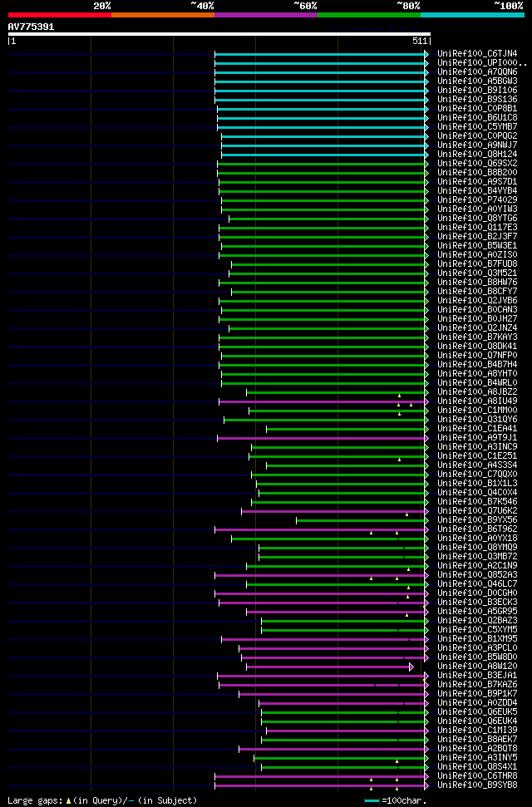Click the UniRef100_Q8DK41 label
The width and height of the screenshot is (532, 807).
click(x=477, y=347)
